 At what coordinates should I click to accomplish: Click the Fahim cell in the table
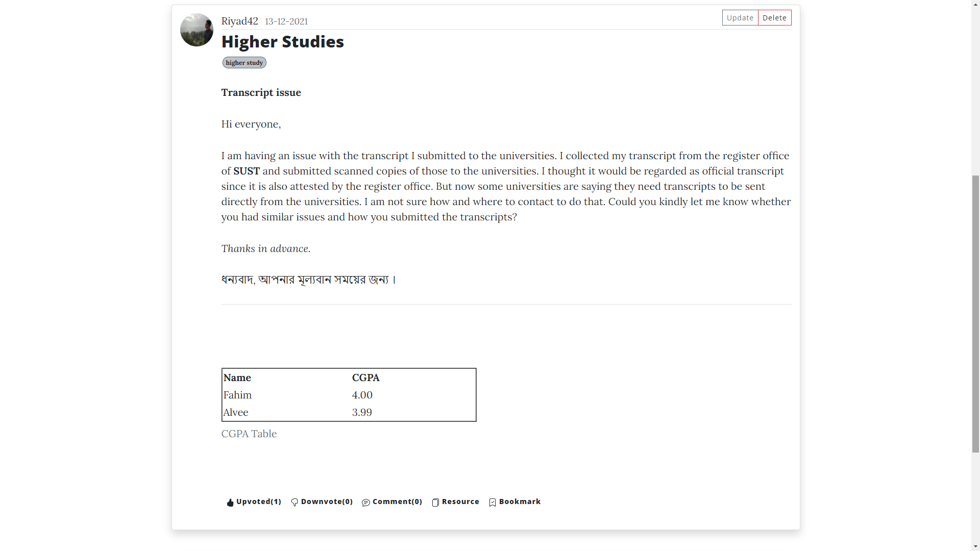tap(237, 395)
